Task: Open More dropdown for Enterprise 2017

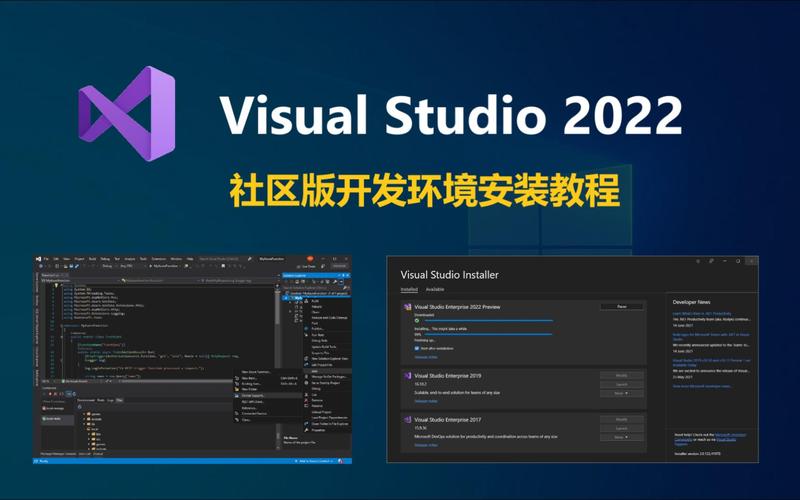Action: 621,437
